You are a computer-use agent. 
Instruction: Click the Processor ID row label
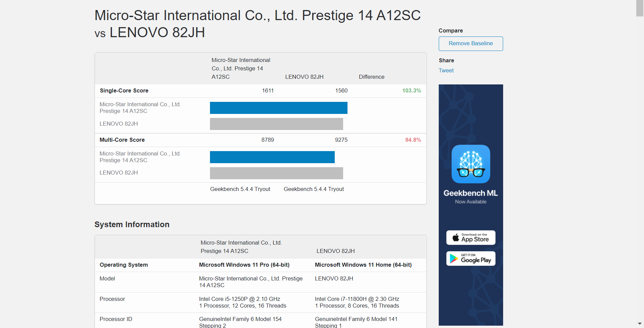(116, 319)
